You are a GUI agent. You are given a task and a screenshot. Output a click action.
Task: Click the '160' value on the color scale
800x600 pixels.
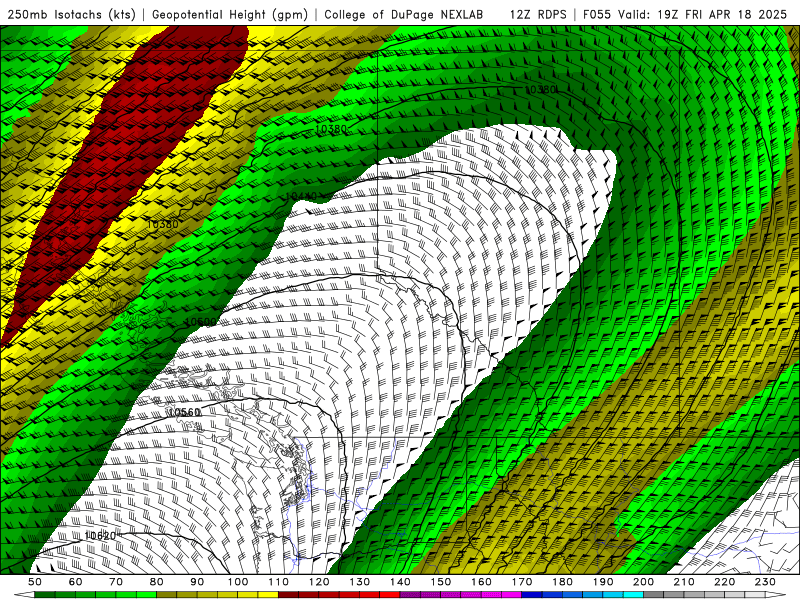(481, 582)
